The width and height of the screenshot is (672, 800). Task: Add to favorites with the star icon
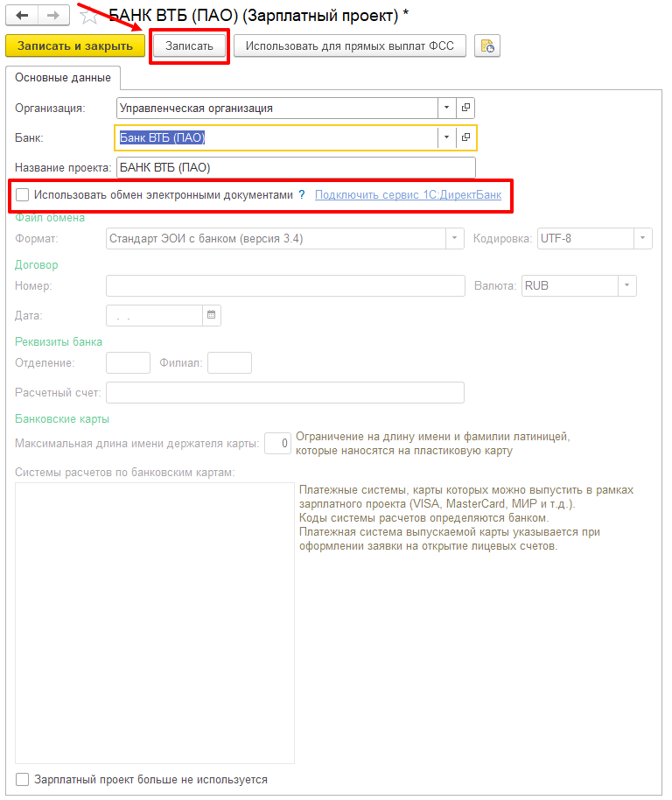(89, 16)
